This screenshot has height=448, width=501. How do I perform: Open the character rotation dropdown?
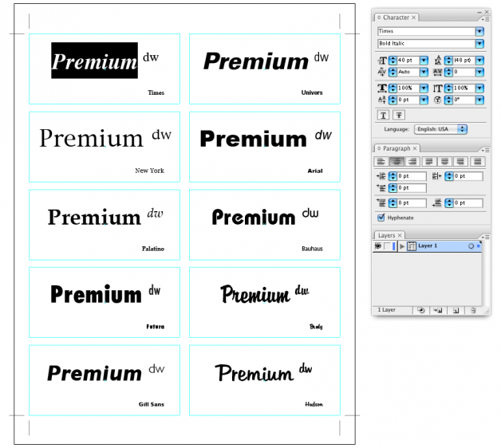pos(479,100)
